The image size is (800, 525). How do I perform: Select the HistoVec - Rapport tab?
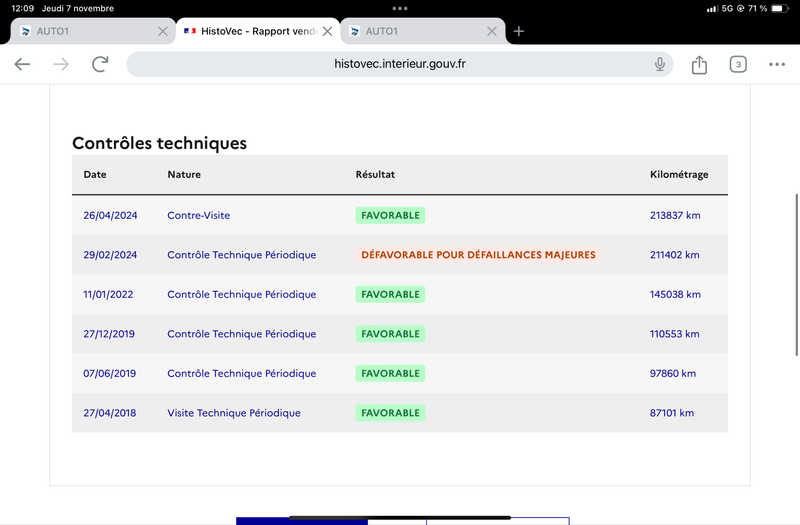(258, 31)
